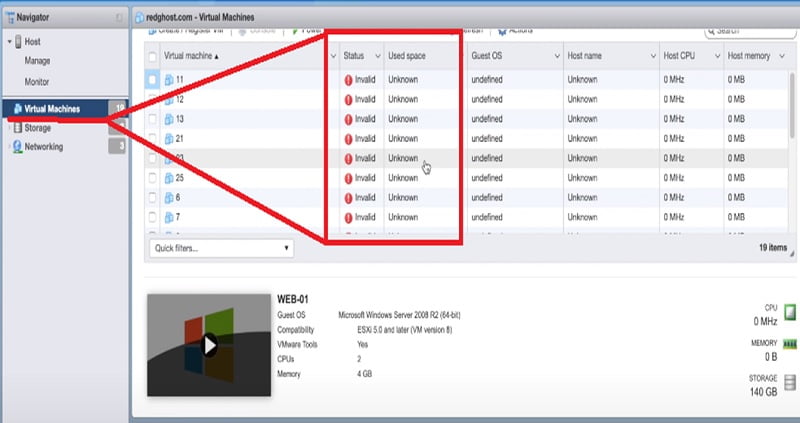Viewport: 800px width, 423px height.
Task: Collapse the Host tree node arrow
Action: [10, 42]
